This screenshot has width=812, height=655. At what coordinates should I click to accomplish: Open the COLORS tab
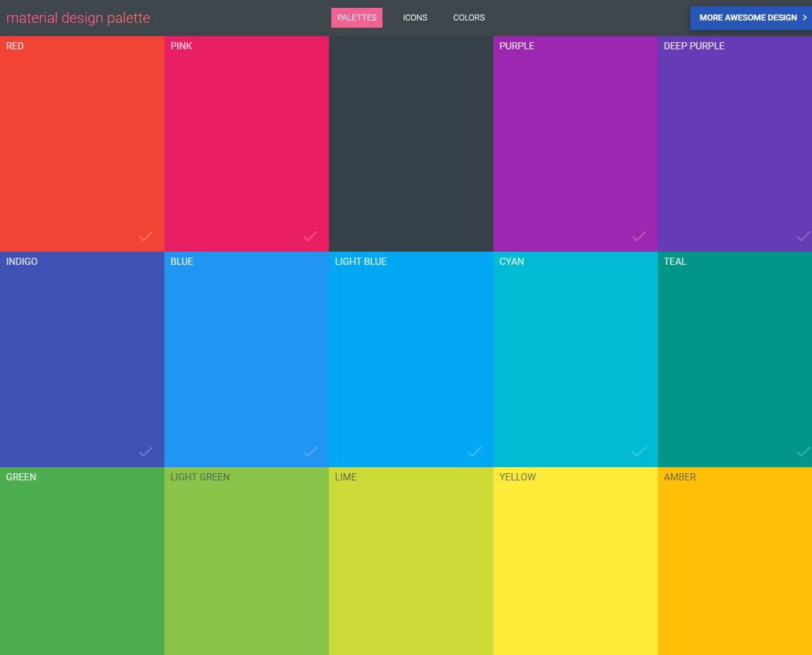(x=469, y=17)
